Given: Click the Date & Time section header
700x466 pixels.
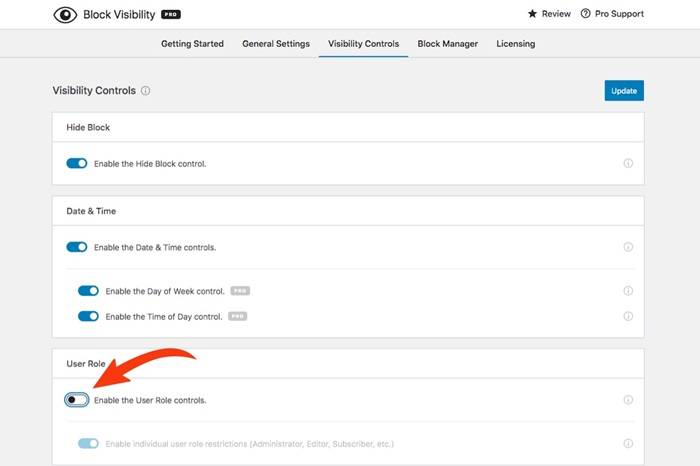Looking at the screenshot, I should pos(91,211).
